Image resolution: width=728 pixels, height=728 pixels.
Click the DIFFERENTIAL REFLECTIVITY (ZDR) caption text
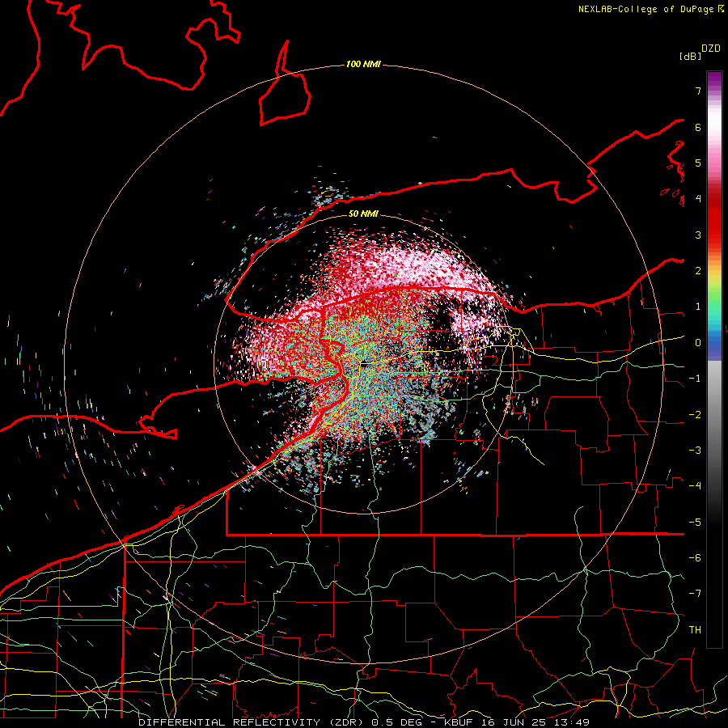(252, 722)
